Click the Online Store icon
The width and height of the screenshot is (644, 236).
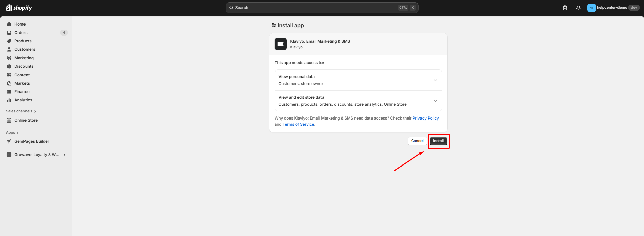pos(9,120)
